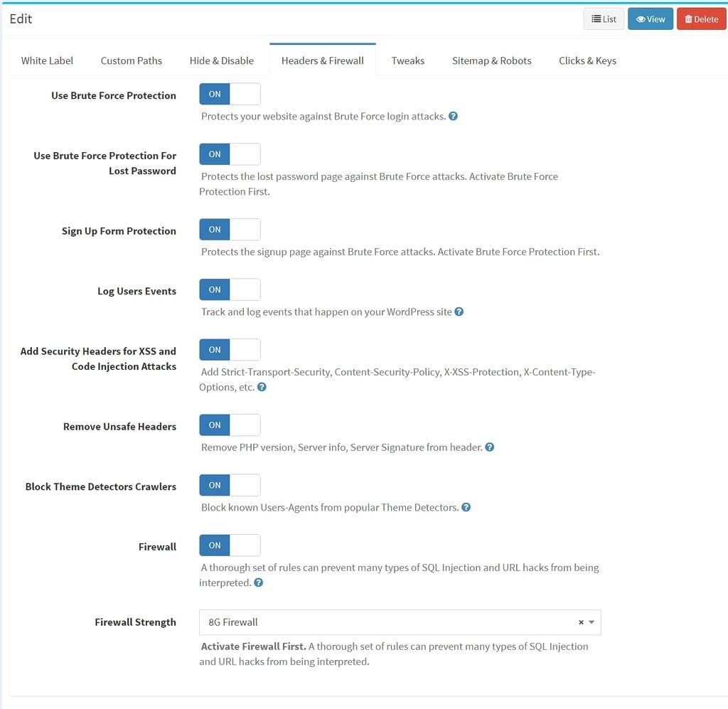Switch to the Tweaks tab

407,61
